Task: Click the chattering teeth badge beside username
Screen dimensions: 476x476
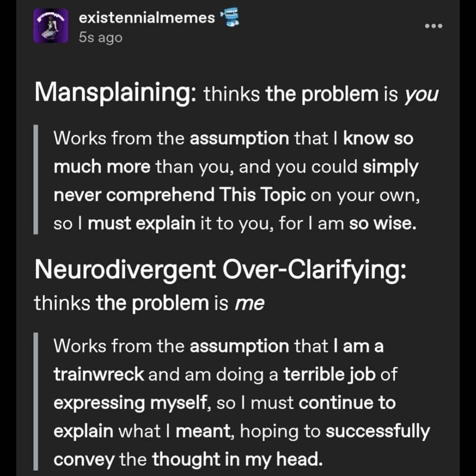Action: pyautogui.click(x=231, y=18)
